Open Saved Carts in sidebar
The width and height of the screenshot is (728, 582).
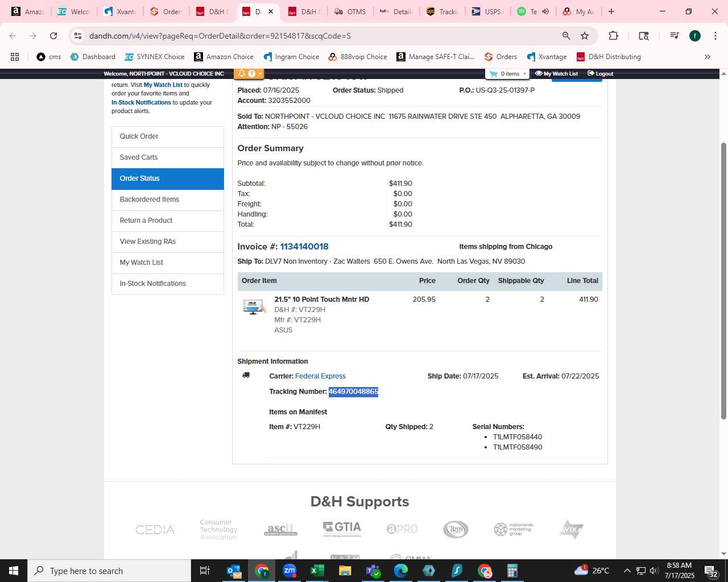click(168, 157)
